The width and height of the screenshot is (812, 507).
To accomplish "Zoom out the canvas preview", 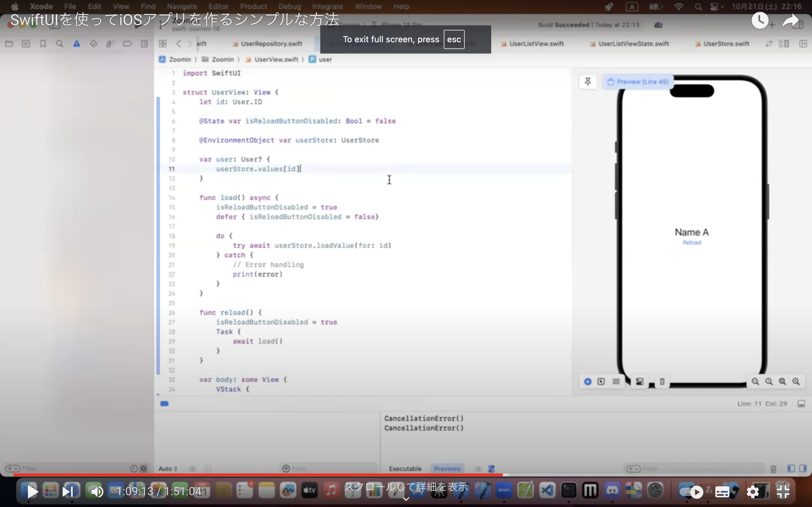I will tap(755, 382).
